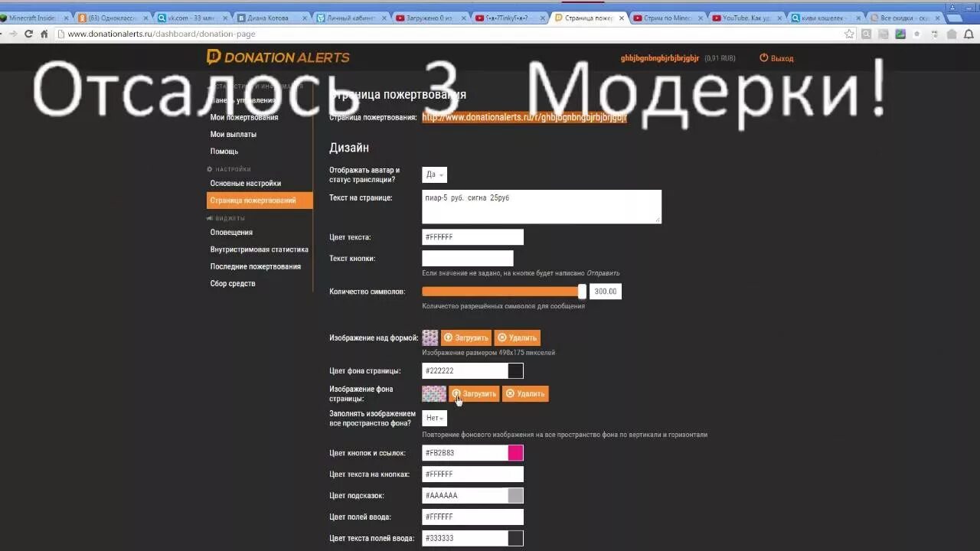
Task: Switch to the киви кошелек tab
Action: (827, 18)
